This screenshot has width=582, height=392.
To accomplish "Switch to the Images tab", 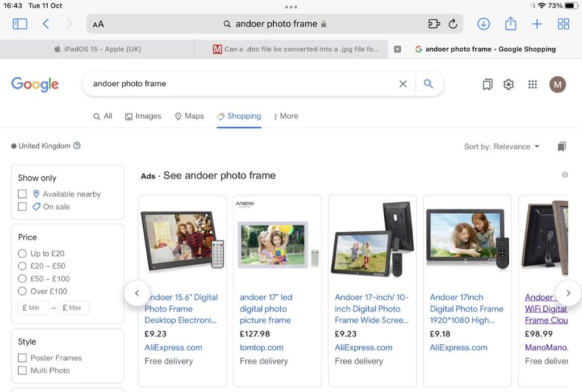I will point(143,116).
